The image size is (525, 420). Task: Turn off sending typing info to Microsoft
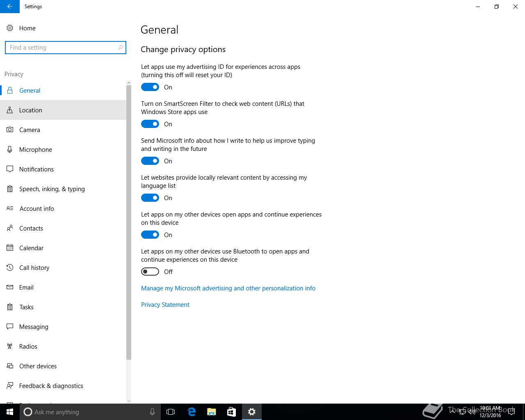150,161
